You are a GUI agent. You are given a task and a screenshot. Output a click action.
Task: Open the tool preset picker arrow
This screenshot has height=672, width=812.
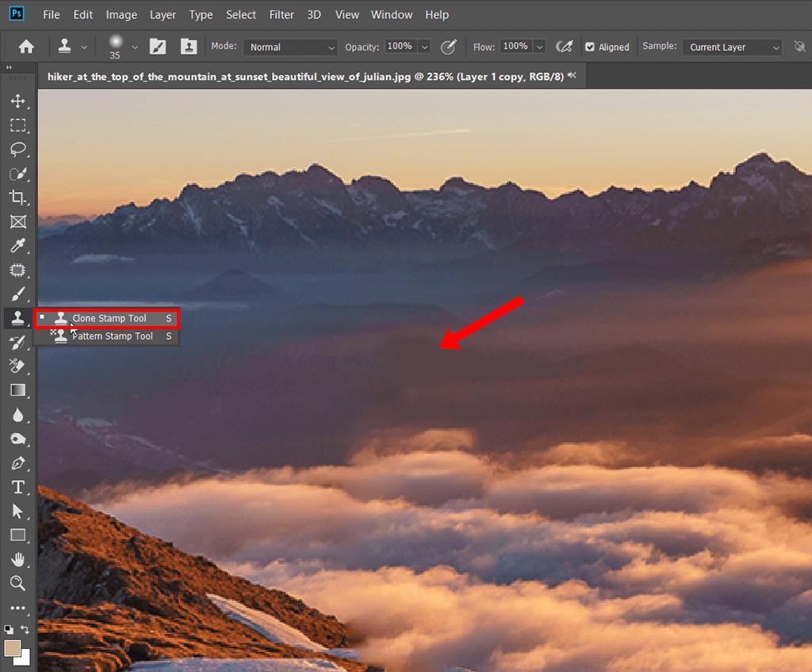pos(84,47)
